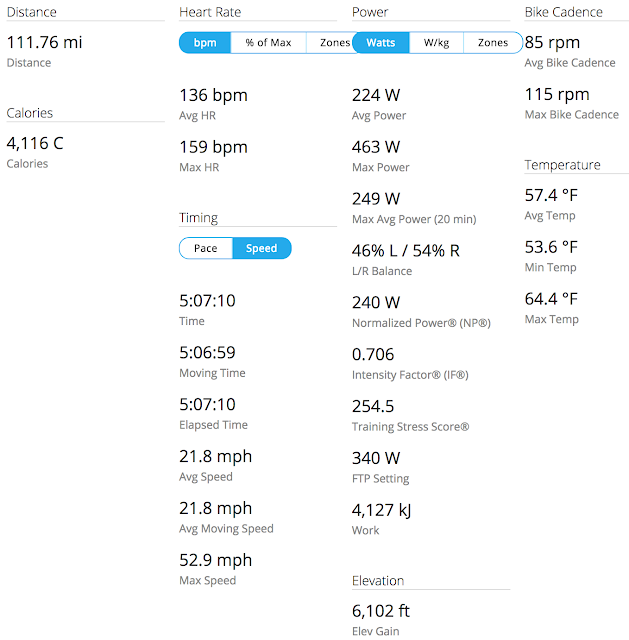Toggle timing to Pace

point(206,248)
